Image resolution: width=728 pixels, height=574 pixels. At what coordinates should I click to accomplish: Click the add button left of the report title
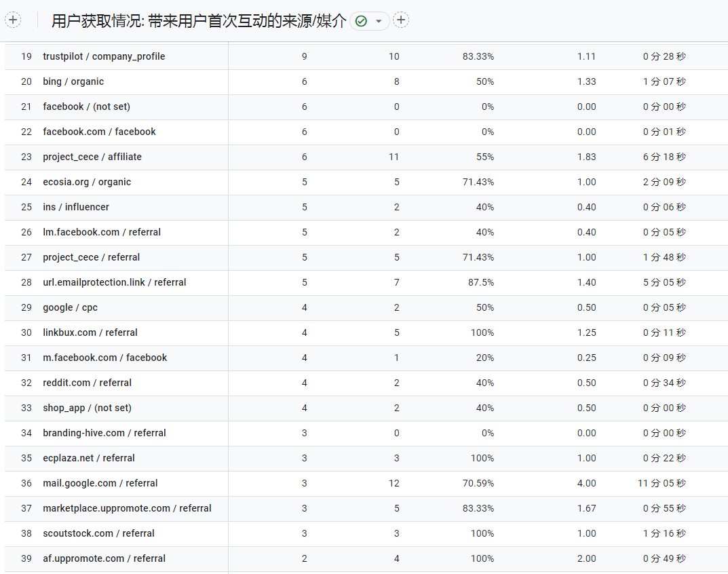[13, 20]
